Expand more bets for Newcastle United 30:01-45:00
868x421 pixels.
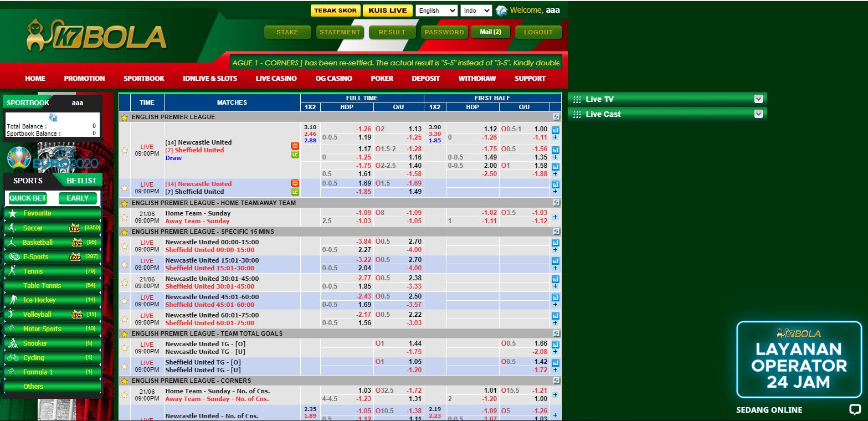(x=556, y=286)
